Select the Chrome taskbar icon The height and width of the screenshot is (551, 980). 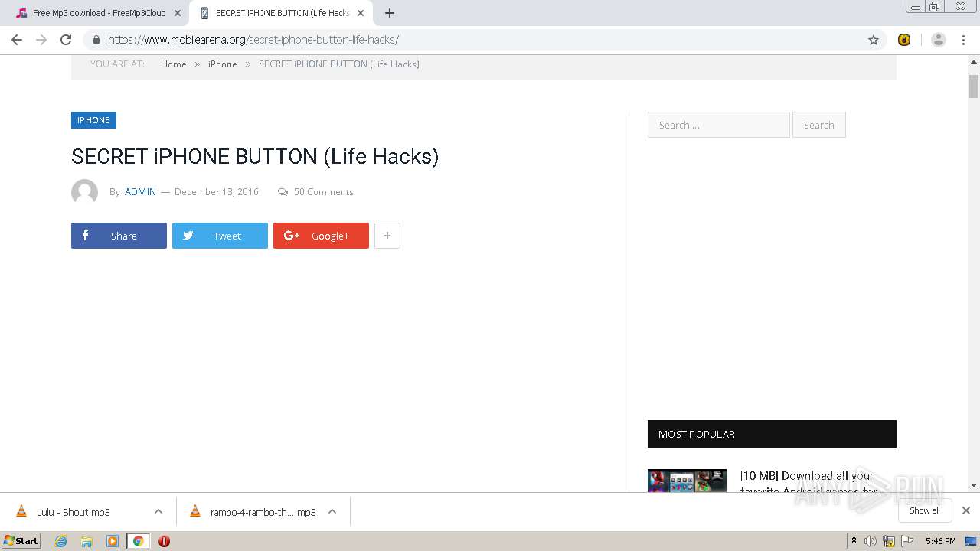point(139,541)
